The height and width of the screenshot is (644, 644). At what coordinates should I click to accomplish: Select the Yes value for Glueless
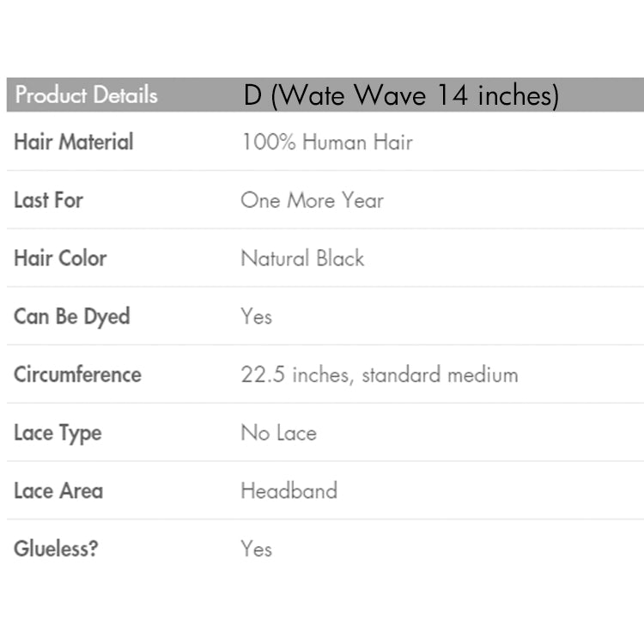256,549
